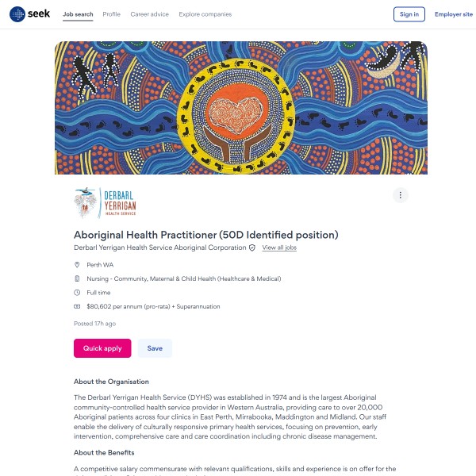Click the Aboriginal Health Practitioner job title
The width and height of the screenshot is (476, 476).
pyautogui.click(x=206, y=234)
